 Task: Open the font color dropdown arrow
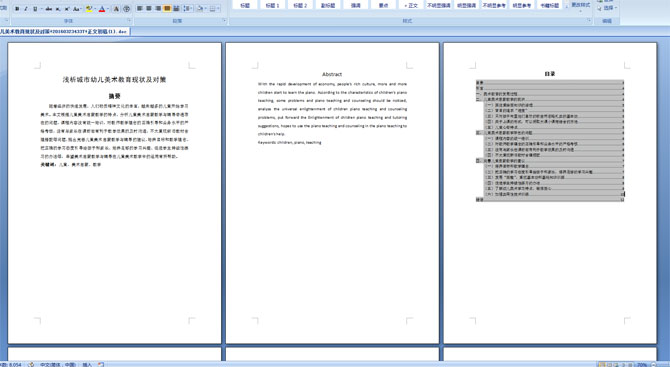tap(108, 9)
